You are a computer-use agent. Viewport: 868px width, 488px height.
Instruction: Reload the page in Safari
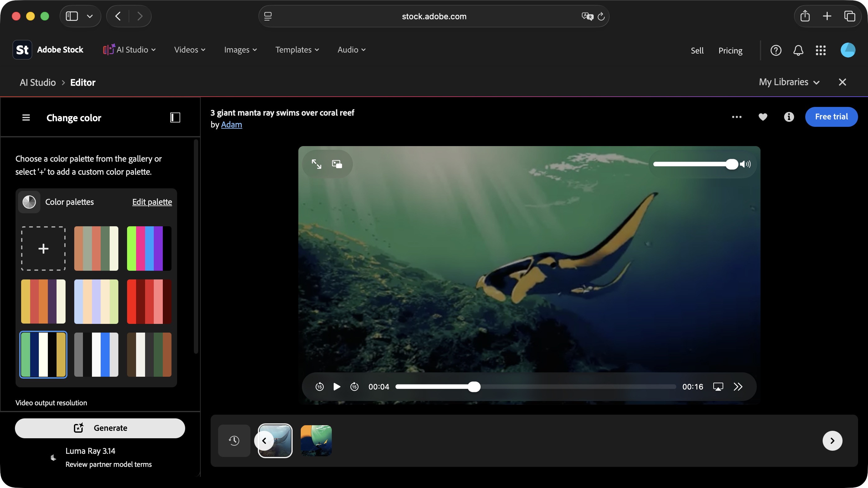601,16
